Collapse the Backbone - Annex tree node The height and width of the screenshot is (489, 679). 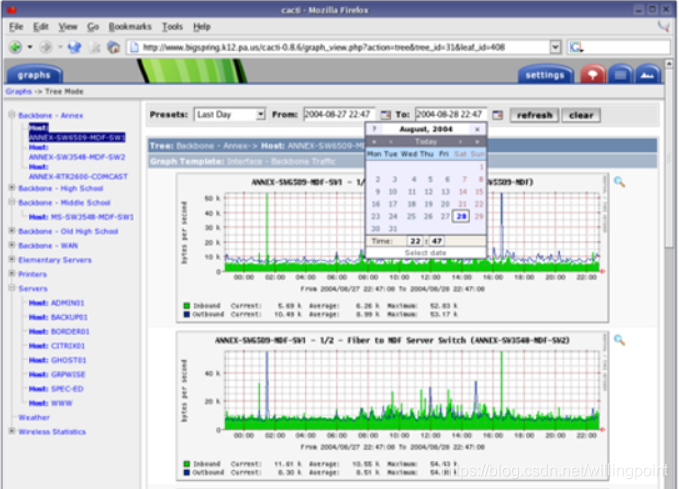(x=12, y=115)
